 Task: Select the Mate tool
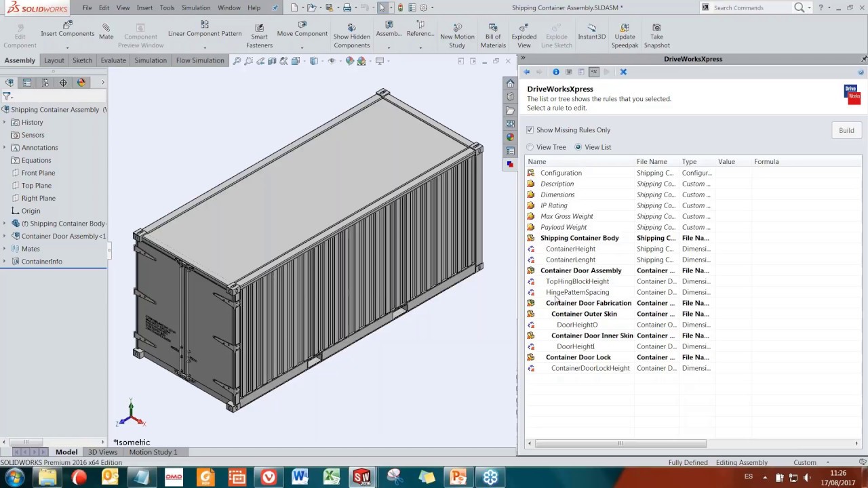coord(106,32)
